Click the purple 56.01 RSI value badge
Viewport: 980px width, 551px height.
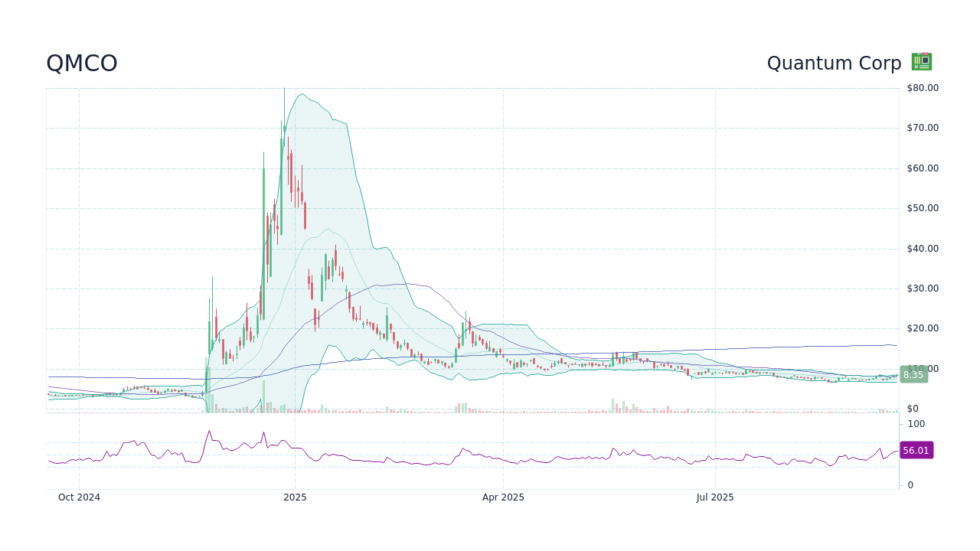[x=916, y=450]
